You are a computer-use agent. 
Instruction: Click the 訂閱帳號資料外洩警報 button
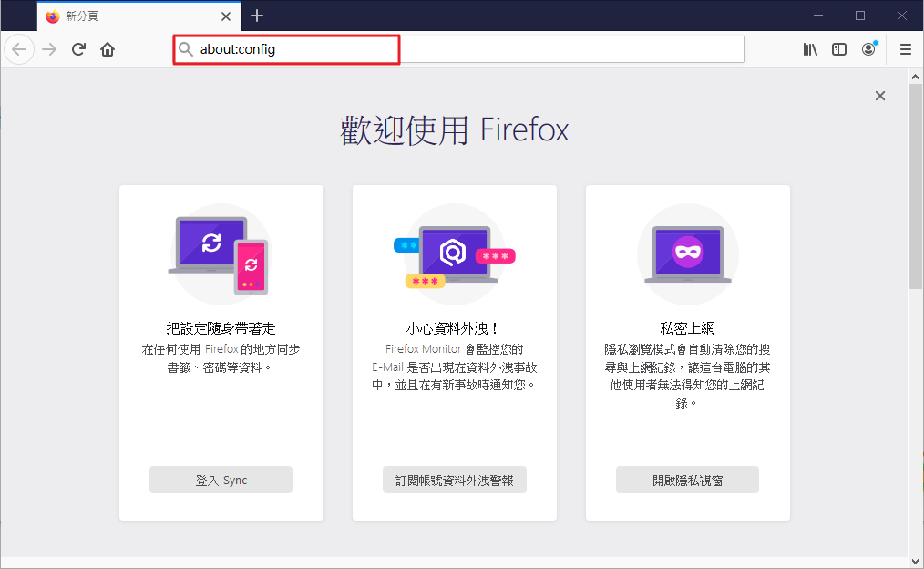[455, 480]
